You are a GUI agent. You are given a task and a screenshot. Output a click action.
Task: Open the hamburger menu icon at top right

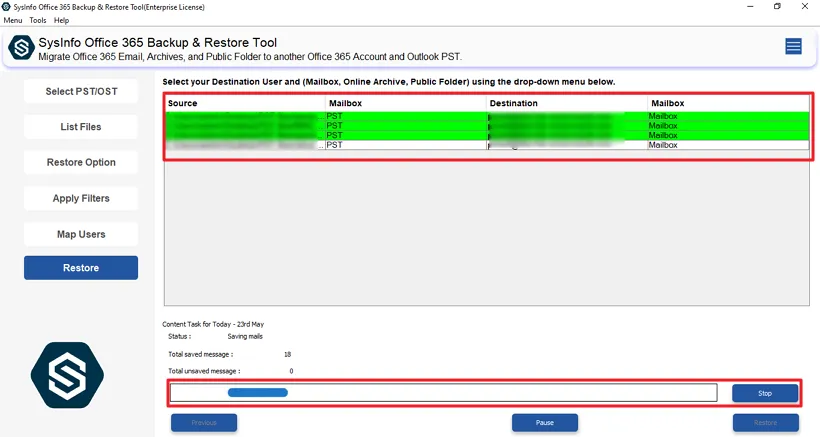pyautogui.click(x=793, y=47)
